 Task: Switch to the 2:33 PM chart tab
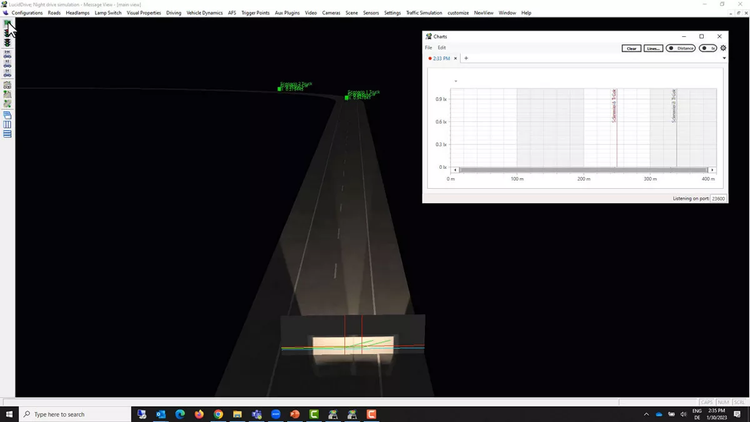[440, 58]
